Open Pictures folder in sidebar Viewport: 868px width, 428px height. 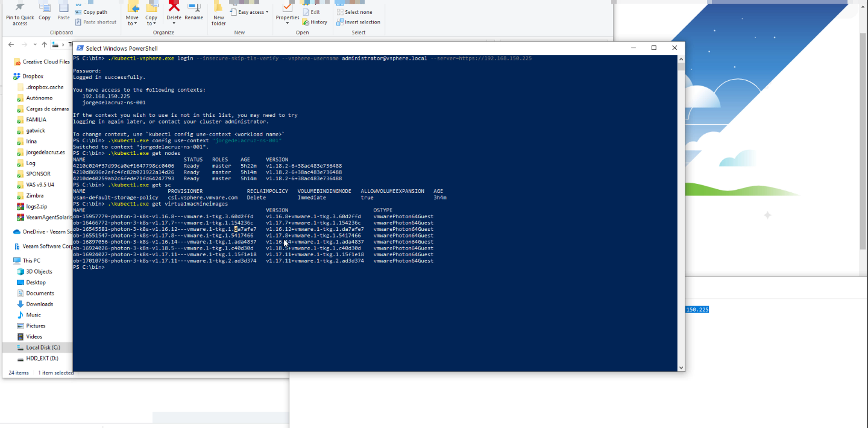coord(31,326)
